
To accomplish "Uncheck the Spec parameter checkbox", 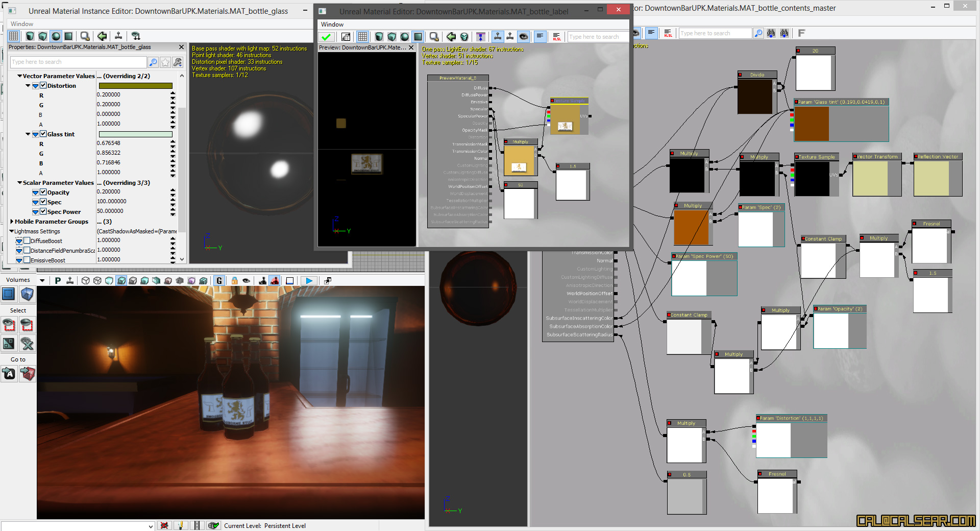I will 43,202.
